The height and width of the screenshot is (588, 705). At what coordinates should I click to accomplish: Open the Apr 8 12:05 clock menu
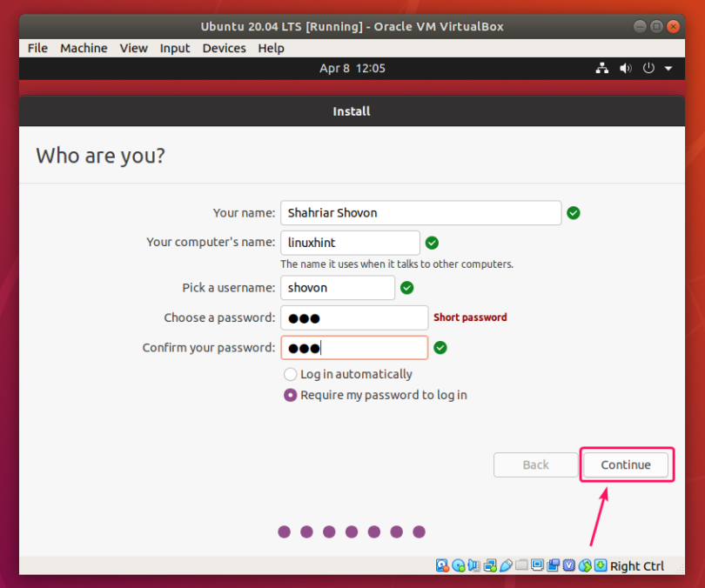pos(352,68)
